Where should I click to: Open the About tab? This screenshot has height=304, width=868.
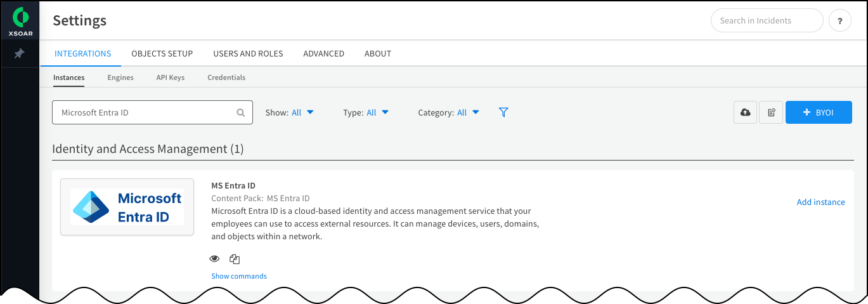[378, 53]
